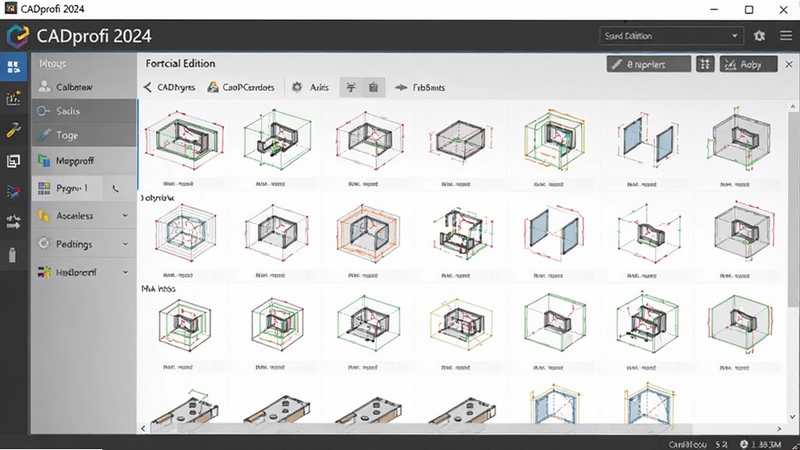Click the Fortcial Edition panel title
This screenshot has height=450, width=800.
point(180,64)
